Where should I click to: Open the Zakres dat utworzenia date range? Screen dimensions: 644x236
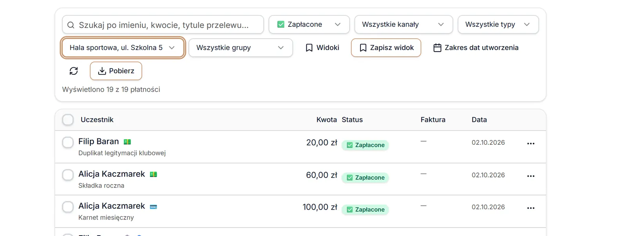point(476,48)
